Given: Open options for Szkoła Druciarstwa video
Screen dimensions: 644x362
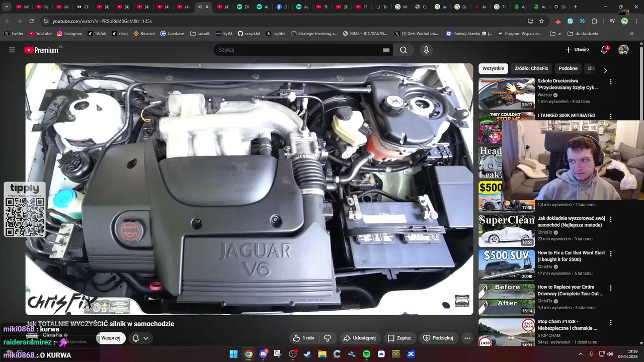Looking at the screenshot, I should click(611, 81).
